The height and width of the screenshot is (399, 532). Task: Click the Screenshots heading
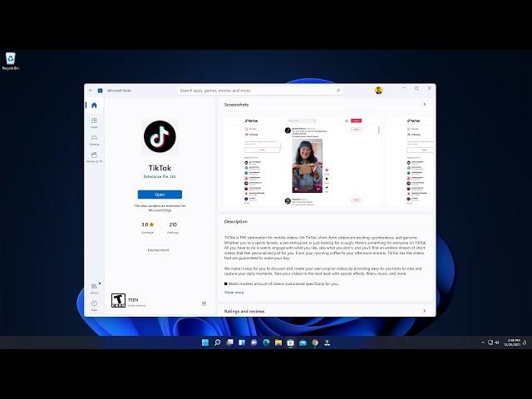236,105
